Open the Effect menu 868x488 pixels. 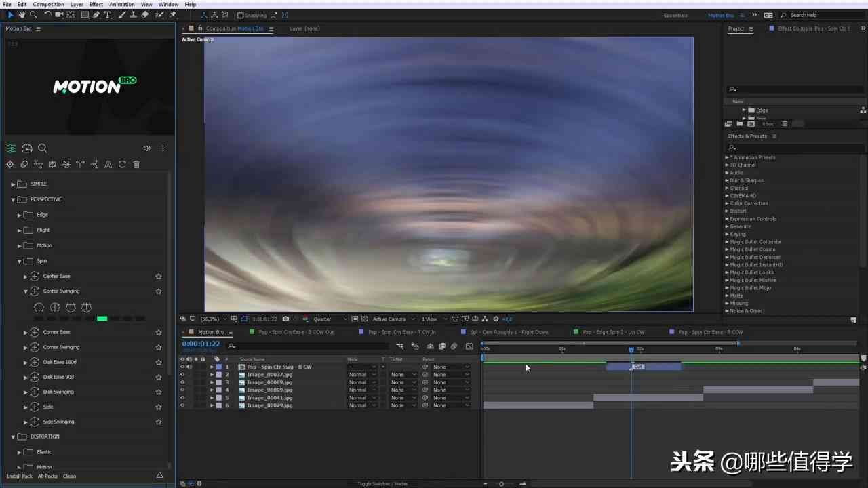point(96,4)
